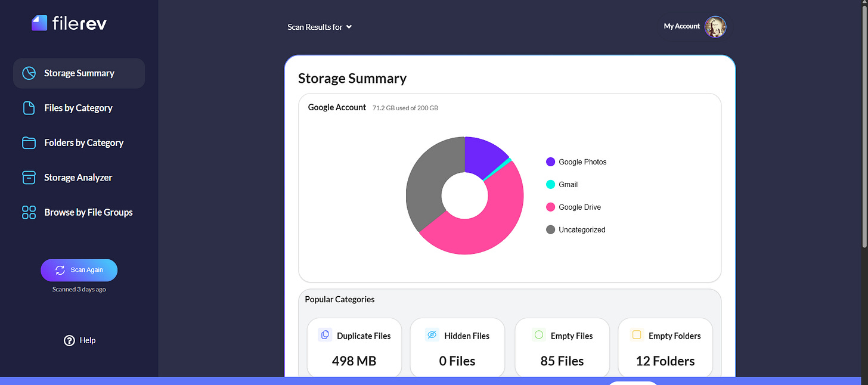Click the Filerev logo icon
This screenshot has width=868, height=385.
[x=39, y=23]
